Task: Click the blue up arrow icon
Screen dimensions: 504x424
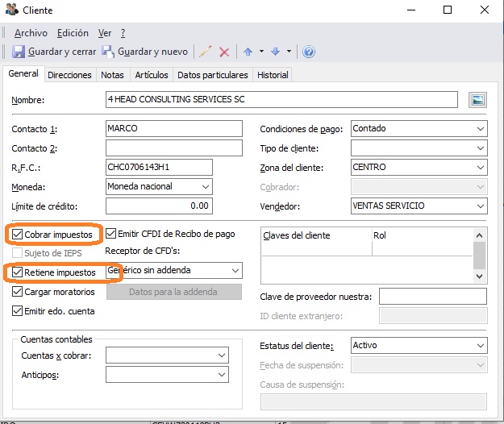Action: [x=248, y=52]
